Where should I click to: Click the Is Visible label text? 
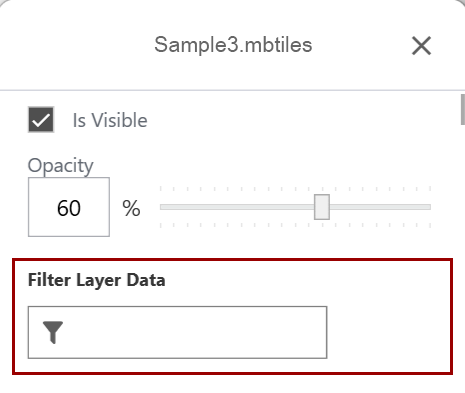click(x=110, y=120)
